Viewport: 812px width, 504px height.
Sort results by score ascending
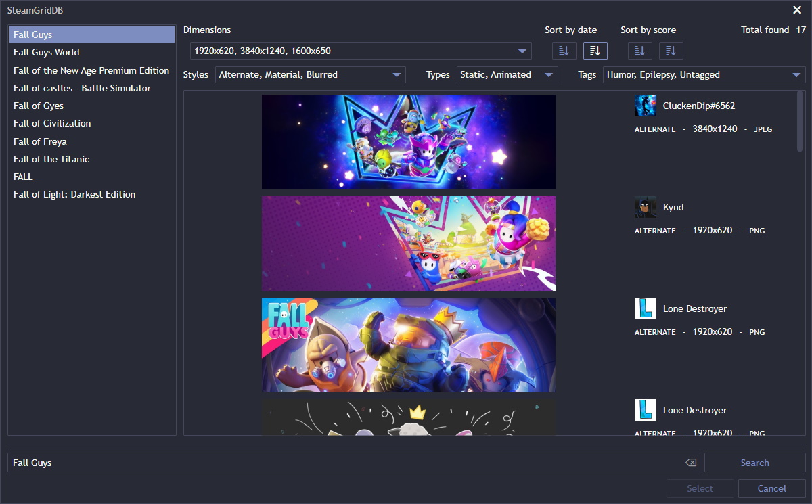tap(640, 51)
